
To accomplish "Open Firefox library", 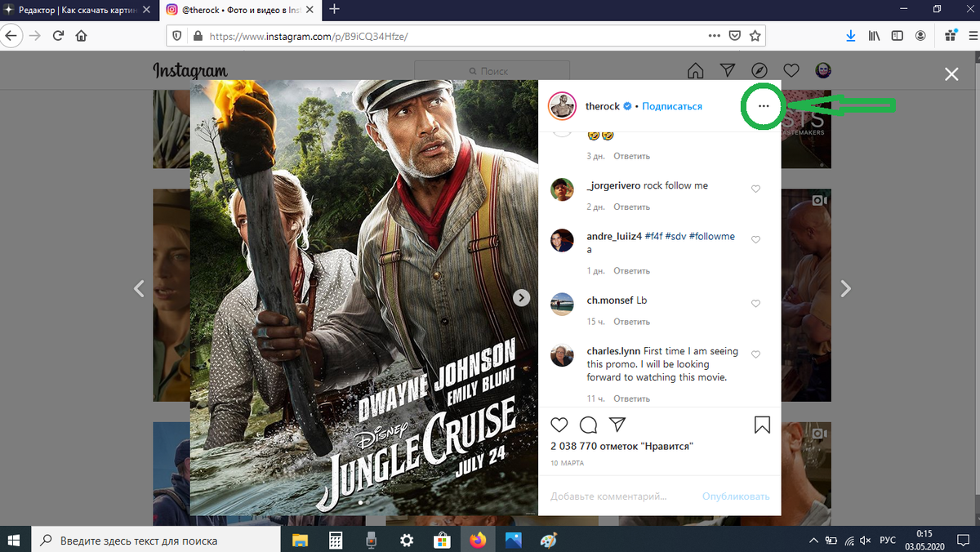I will tap(875, 36).
